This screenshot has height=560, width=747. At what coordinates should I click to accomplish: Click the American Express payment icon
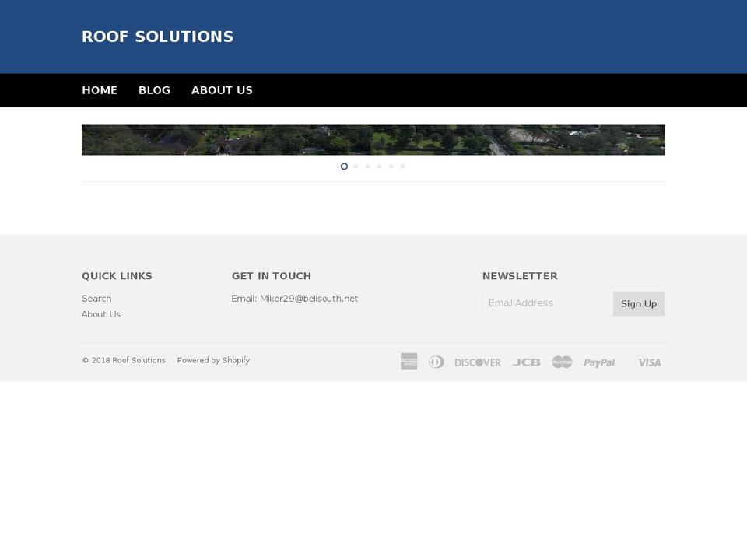[x=409, y=362]
